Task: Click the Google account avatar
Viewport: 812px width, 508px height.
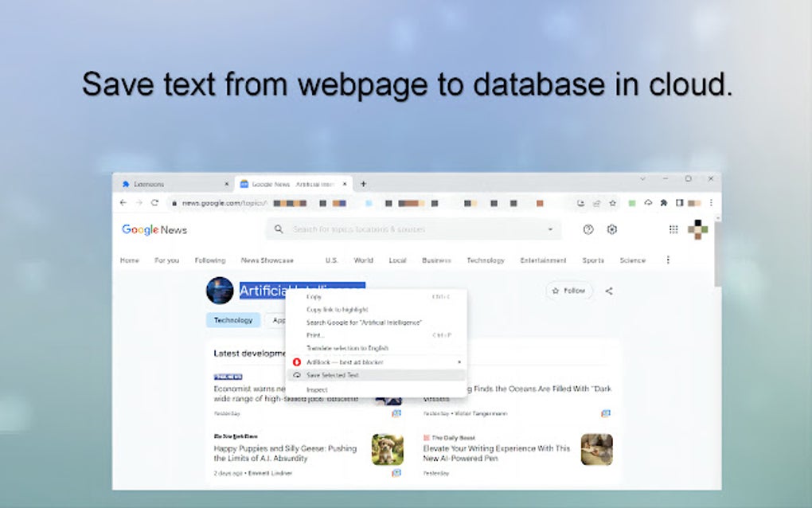Action: 697,229
